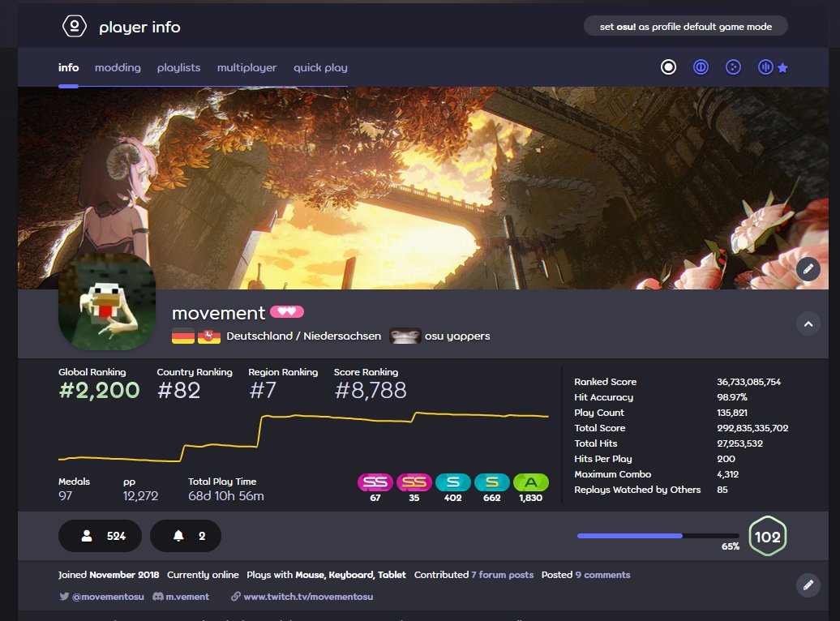
Task: Click the pp value 12,272
Action: click(x=141, y=495)
